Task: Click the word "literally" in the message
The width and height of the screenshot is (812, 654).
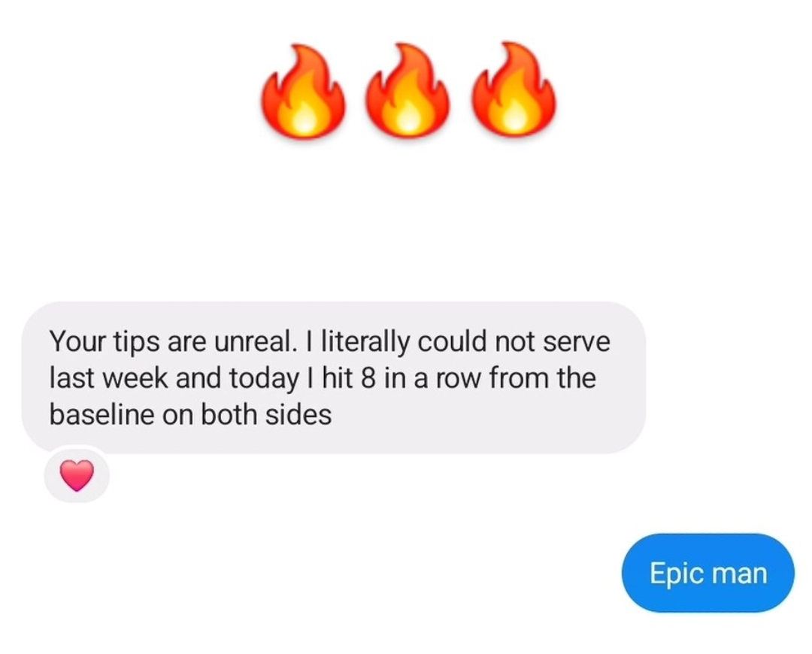Action: coord(365,342)
